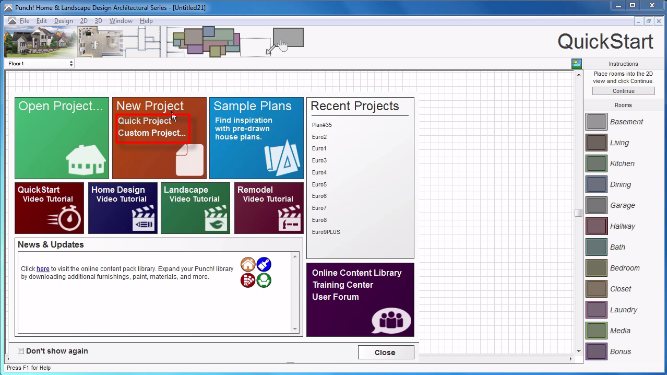Open the Training Center link

342,285
